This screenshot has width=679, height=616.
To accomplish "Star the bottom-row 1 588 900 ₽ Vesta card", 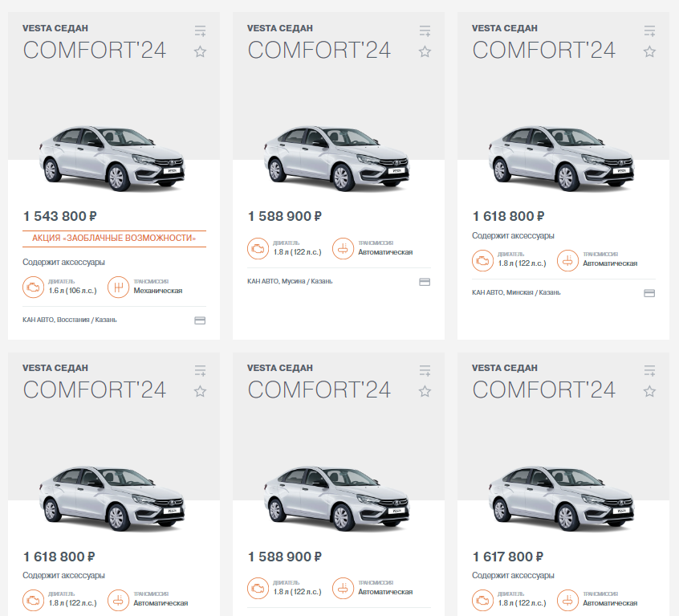I will pyautogui.click(x=425, y=392).
